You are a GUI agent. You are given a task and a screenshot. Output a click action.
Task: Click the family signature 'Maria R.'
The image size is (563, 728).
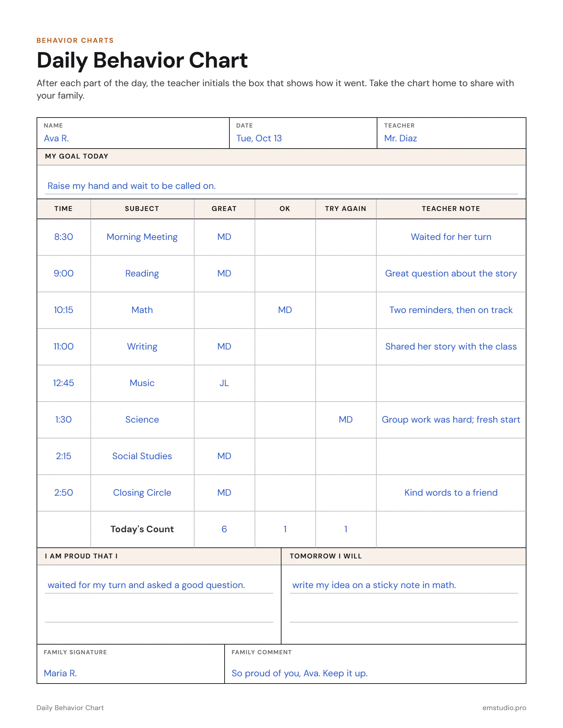(x=60, y=673)
